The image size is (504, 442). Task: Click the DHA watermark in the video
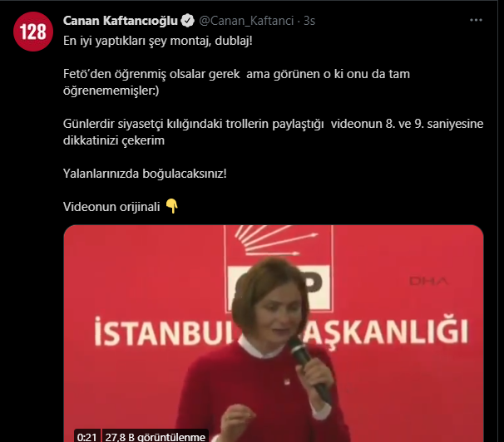[x=428, y=281]
